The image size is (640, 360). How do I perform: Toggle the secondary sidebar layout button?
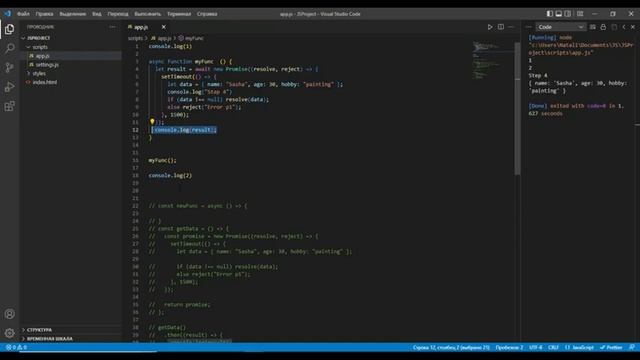(x=568, y=13)
